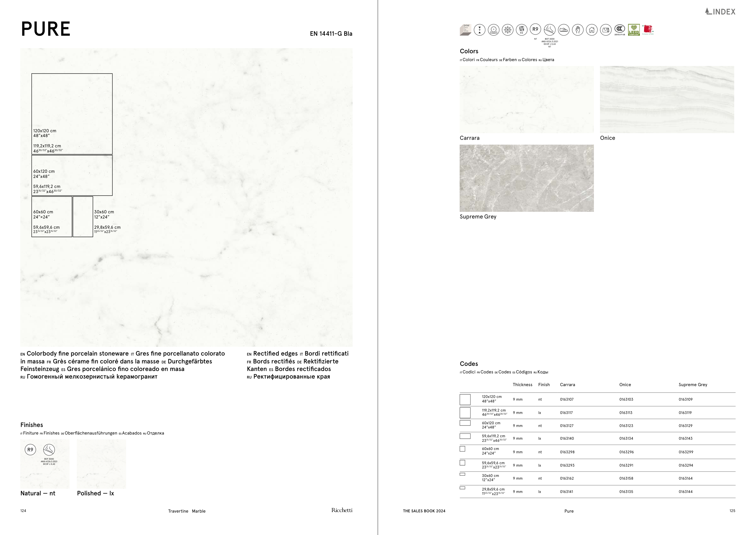Click the R9 slip rating icon in header
The width and height of the screenshot is (756, 535).
point(535,29)
